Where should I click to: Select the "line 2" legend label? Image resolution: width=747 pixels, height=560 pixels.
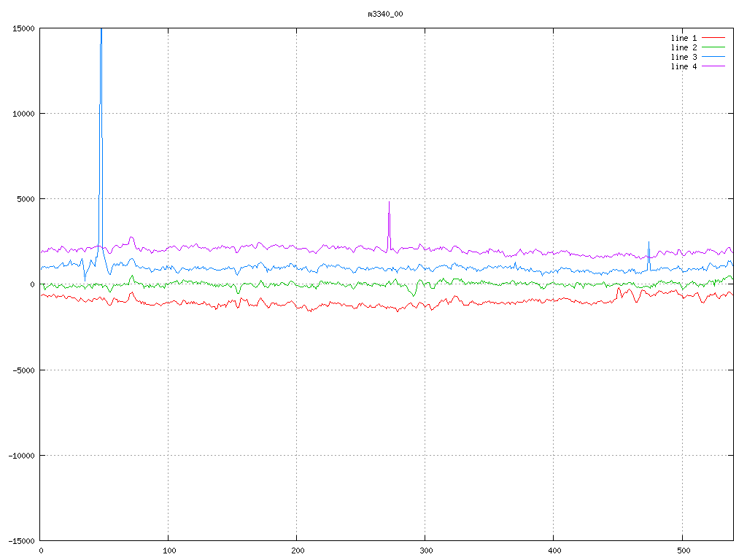684,47
